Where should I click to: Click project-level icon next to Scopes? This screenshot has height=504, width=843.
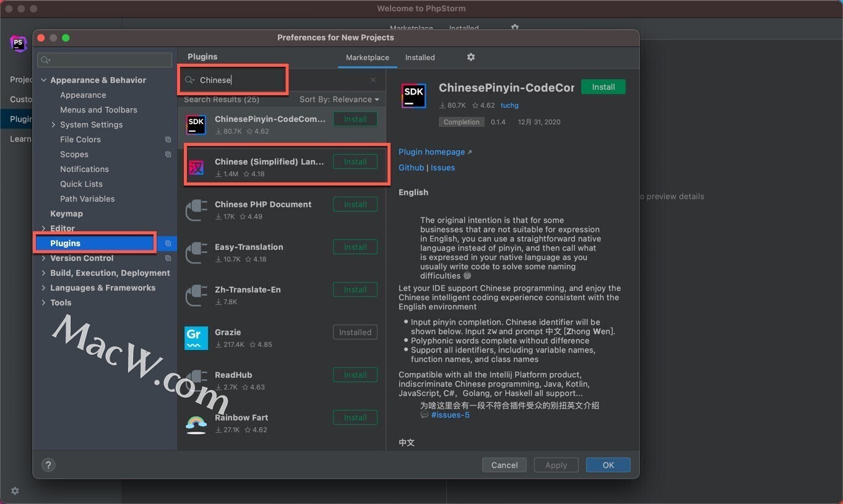(x=168, y=155)
